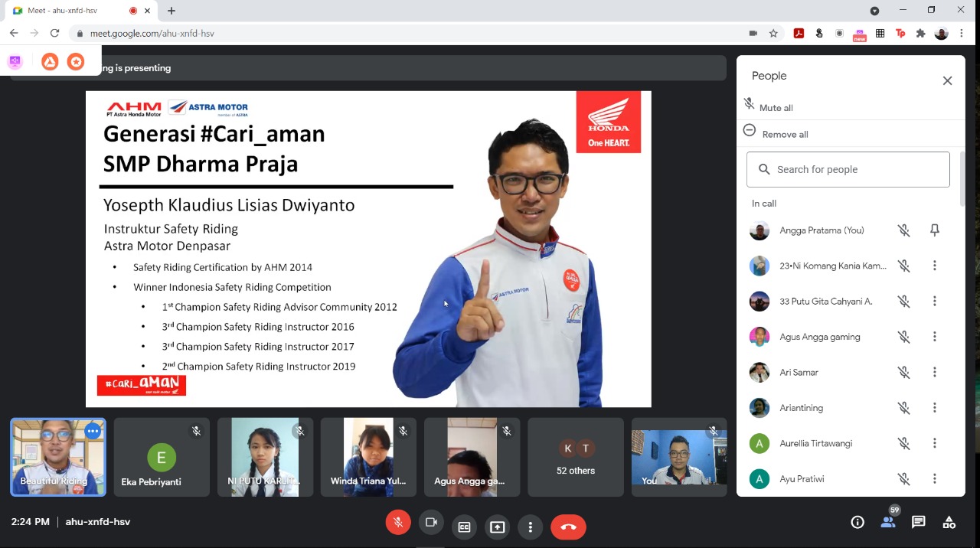
Task: Select your own "You" video tile
Action: pos(679,457)
